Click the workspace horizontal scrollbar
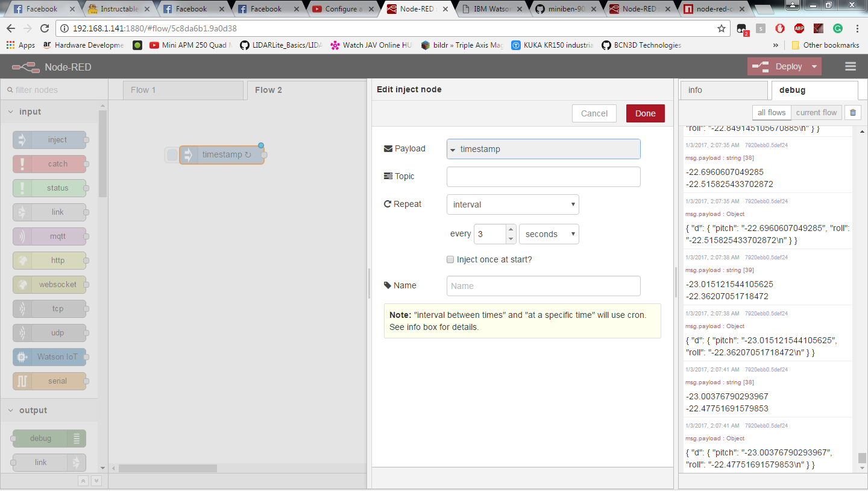 click(x=168, y=468)
